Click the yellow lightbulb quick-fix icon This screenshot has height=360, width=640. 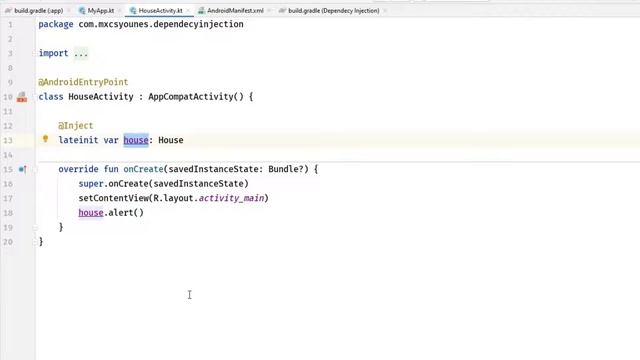pos(45,139)
